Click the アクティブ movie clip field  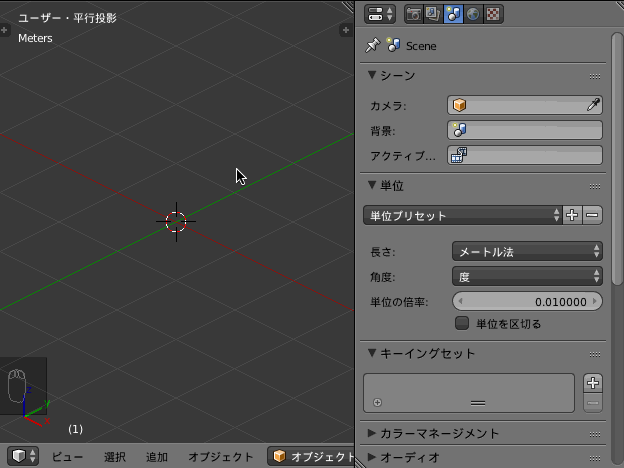tap(525, 155)
